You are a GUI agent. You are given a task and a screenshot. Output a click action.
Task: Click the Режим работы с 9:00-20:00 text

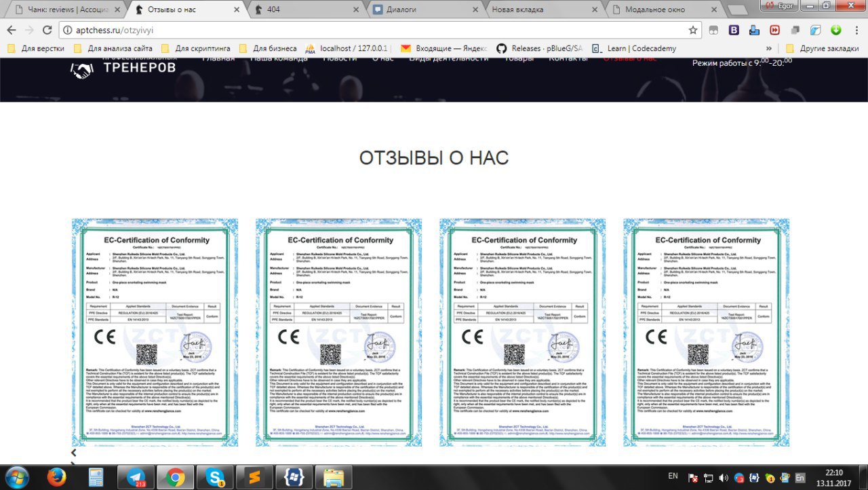[x=742, y=62]
